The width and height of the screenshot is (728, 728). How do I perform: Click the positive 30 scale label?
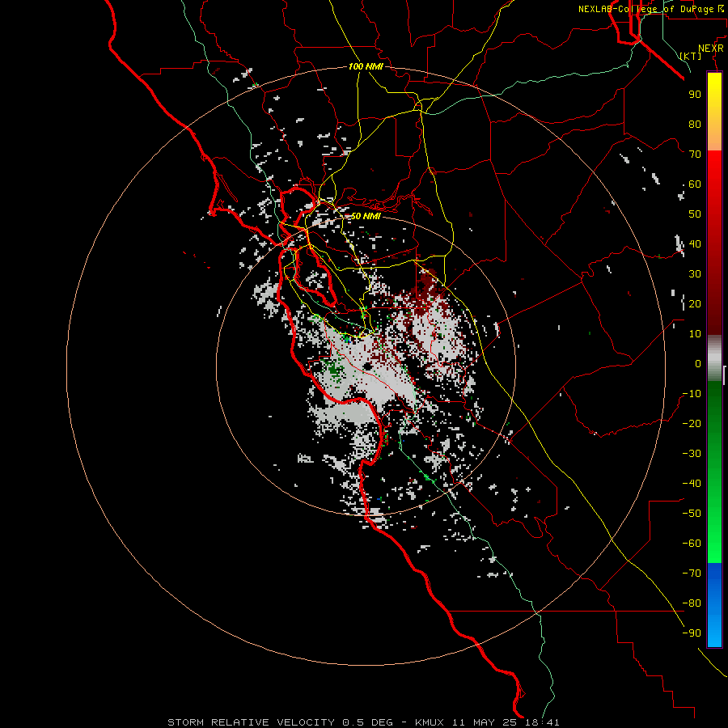coord(695,274)
